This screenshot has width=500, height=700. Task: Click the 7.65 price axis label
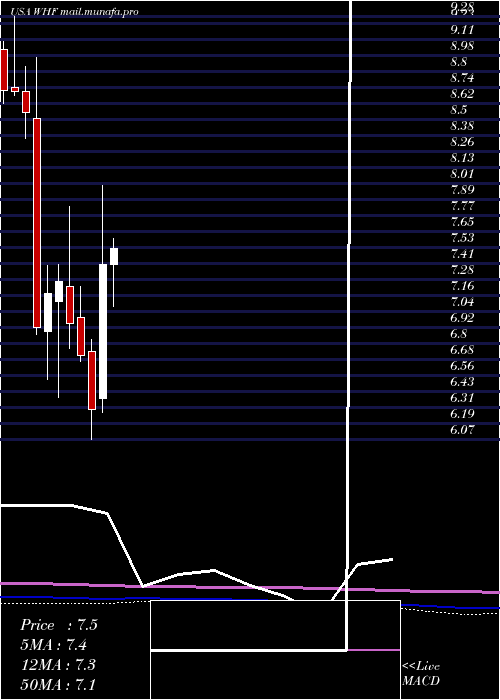(462, 222)
